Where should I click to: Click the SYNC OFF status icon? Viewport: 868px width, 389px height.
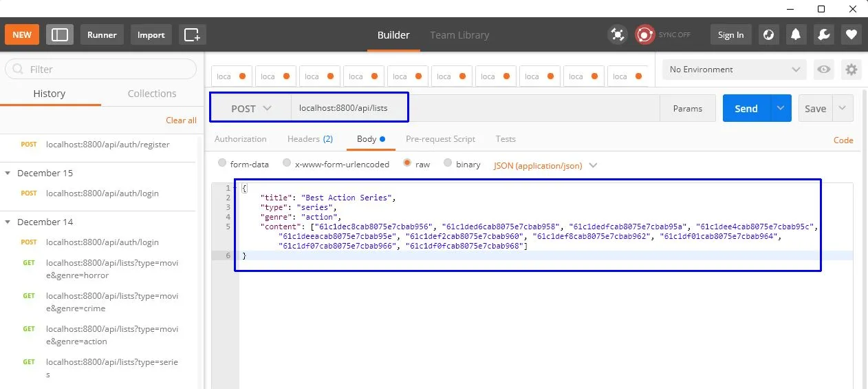point(645,35)
